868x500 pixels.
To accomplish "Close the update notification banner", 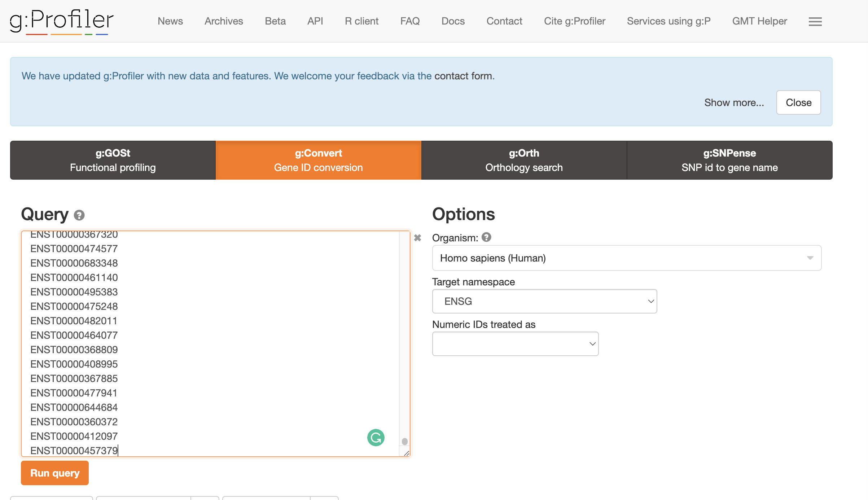I will coord(798,102).
